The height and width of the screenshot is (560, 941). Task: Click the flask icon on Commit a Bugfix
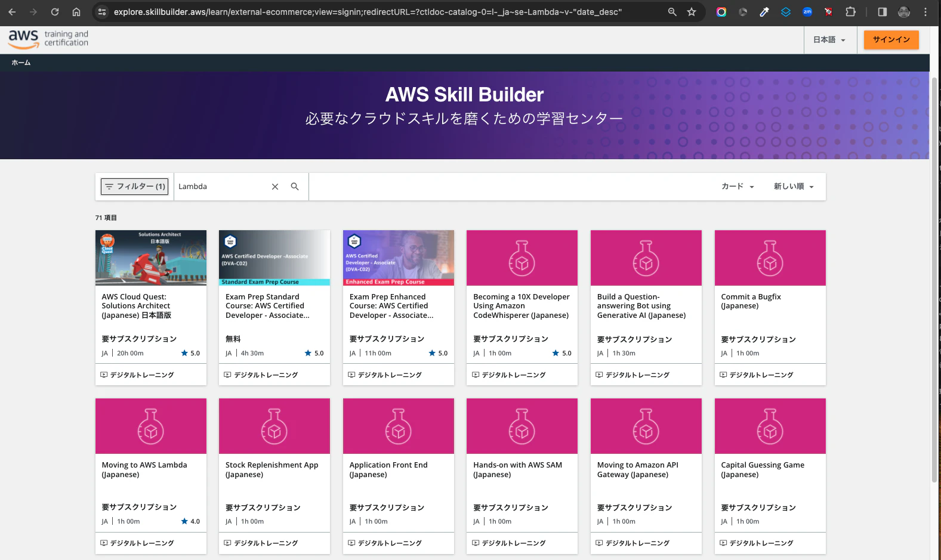coord(770,258)
